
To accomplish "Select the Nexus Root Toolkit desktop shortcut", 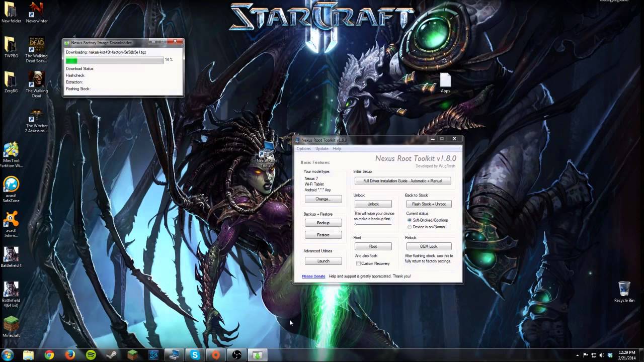I will pyautogui.click(x=266, y=155).
